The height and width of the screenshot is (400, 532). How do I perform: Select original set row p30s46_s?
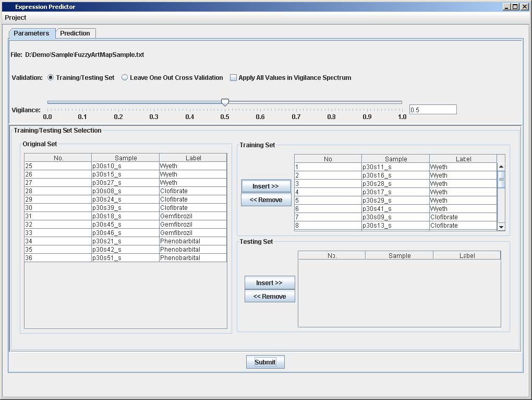[x=126, y=232]
